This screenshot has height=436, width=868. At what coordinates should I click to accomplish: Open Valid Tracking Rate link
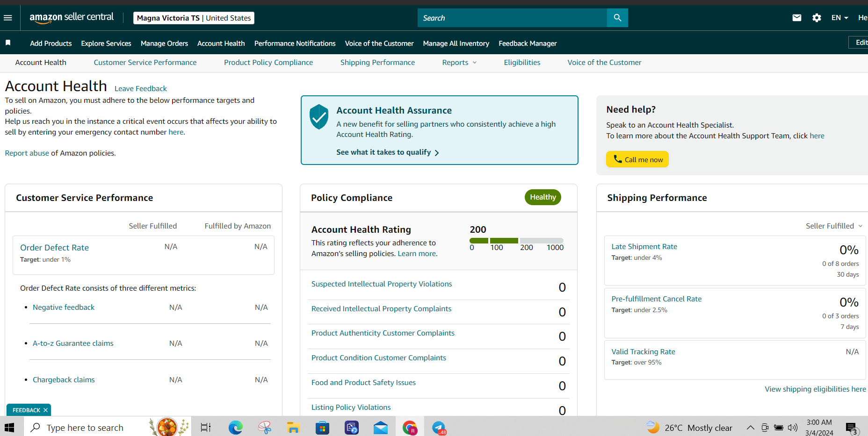(x=643, y=352)
